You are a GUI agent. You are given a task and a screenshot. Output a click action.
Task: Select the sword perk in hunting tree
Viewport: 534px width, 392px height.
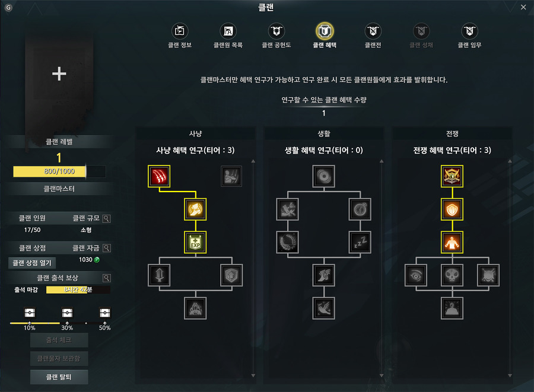click(159, 275)
